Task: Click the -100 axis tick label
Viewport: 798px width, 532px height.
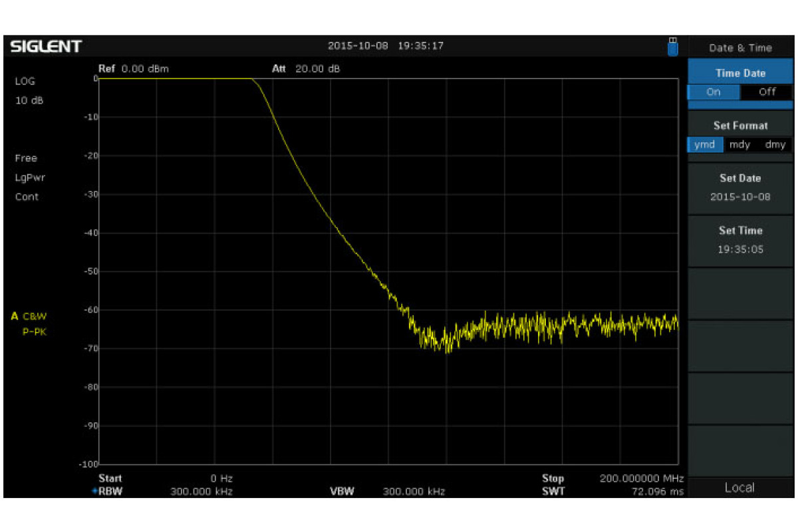Action: (x=90, y=464)
